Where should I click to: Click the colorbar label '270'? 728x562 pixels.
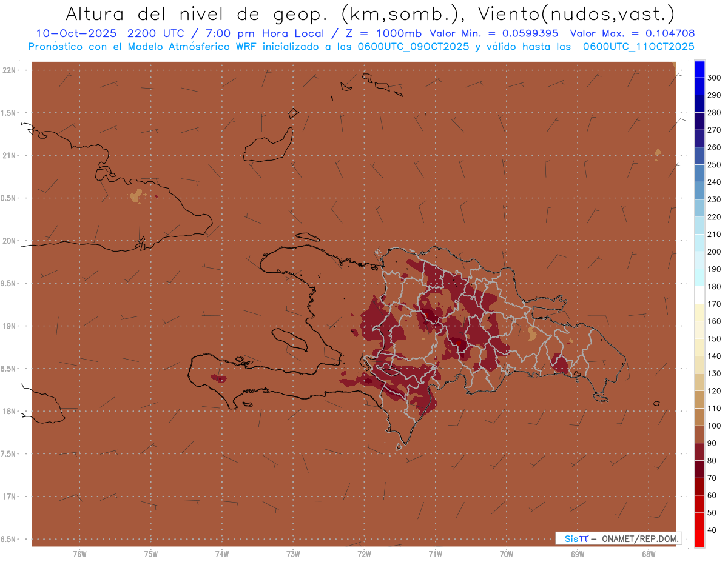coord(714,130)
